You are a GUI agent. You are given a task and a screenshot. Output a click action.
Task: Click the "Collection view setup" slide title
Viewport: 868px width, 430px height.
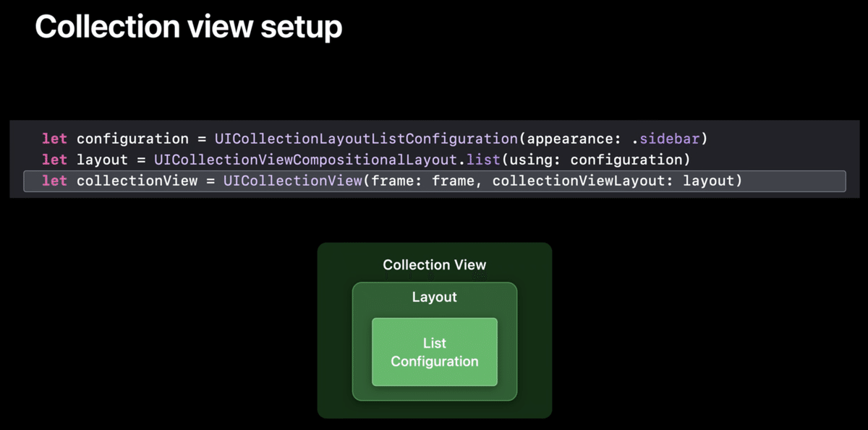pyautogui.click(x=188, y=27)
